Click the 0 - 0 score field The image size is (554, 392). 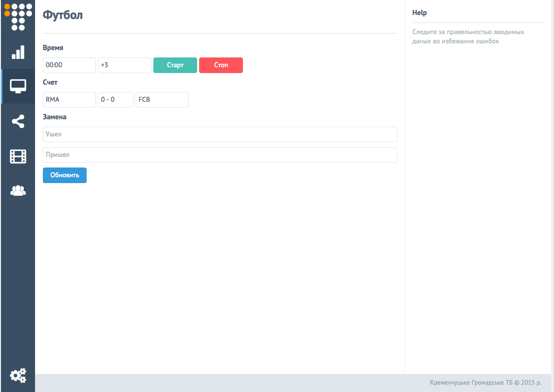[x=115, y=100]
